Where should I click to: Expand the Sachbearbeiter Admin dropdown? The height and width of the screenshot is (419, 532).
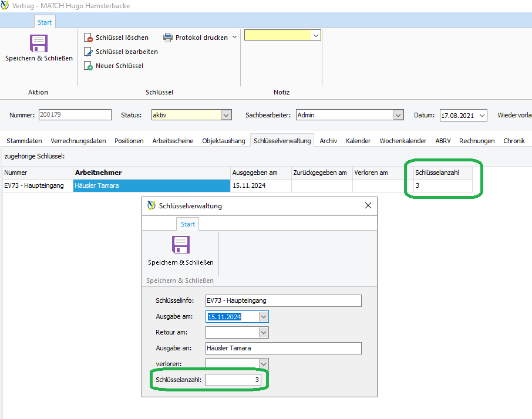click(398, 115)
